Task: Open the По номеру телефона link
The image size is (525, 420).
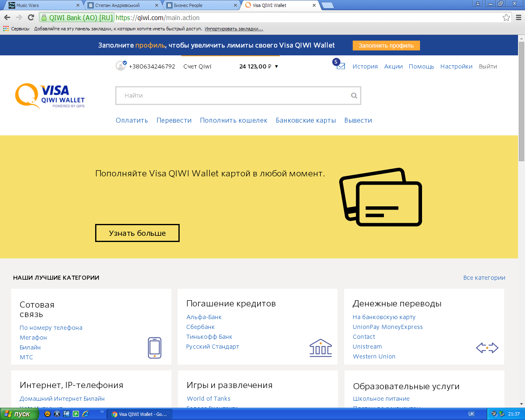Action: pyautogui.click(x=51, y=328)
